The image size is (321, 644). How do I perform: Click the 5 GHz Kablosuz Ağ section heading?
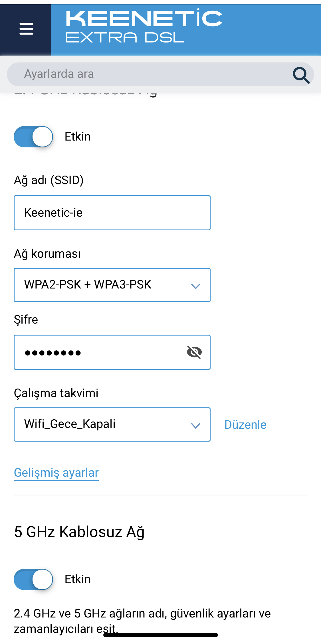pyautogui.click(x=79, y=532)
